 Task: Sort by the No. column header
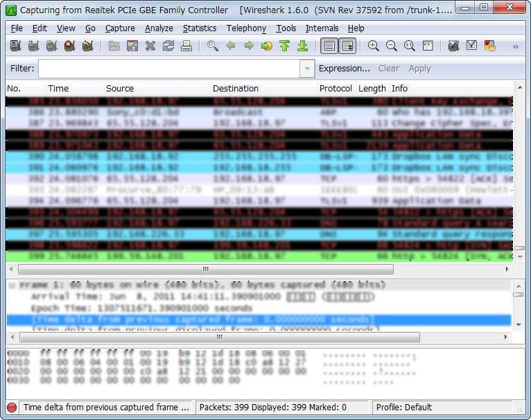click(x=26, y=89)
